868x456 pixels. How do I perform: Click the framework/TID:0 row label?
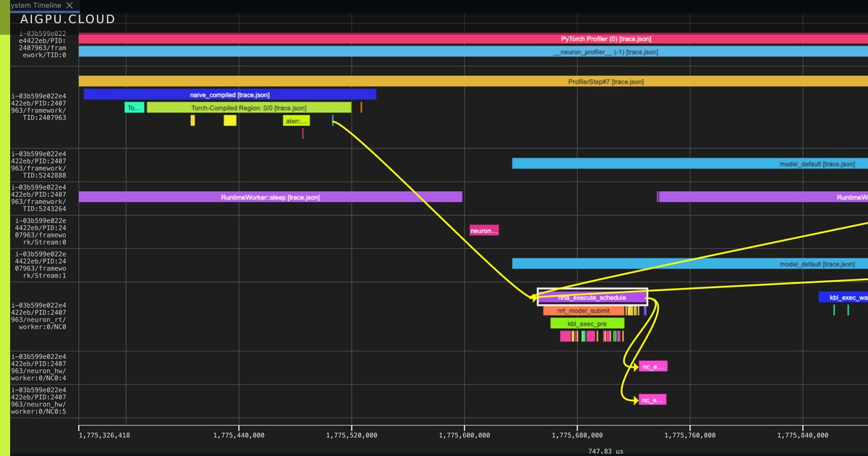[43, 43]
